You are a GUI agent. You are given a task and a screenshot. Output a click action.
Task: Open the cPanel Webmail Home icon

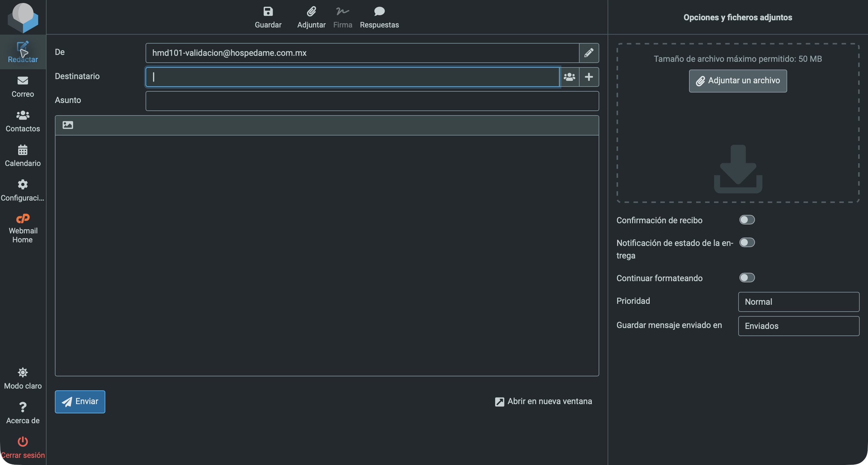click(x=23, y=218)
